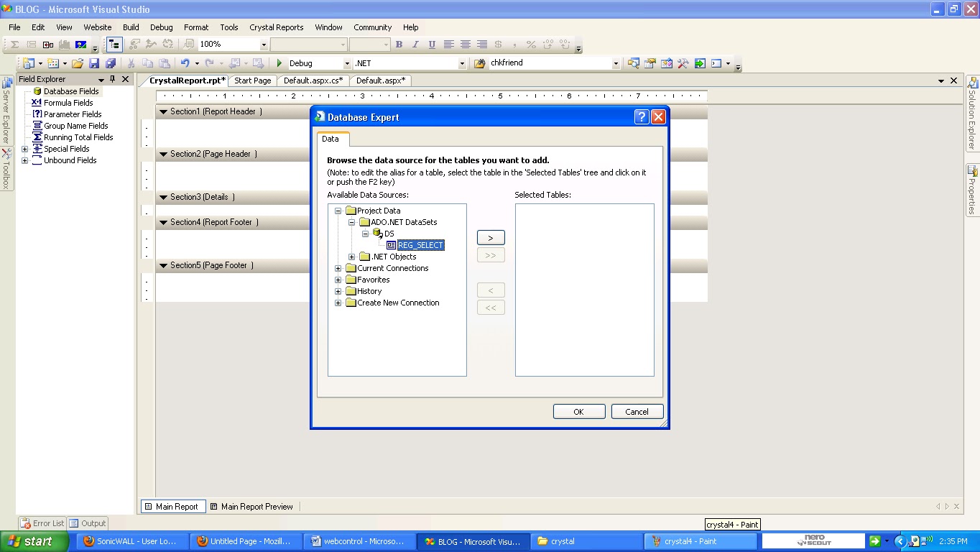This screenshot has height=552, width=980.
Task: Add selected table with the > button
Action: [491, 238]
